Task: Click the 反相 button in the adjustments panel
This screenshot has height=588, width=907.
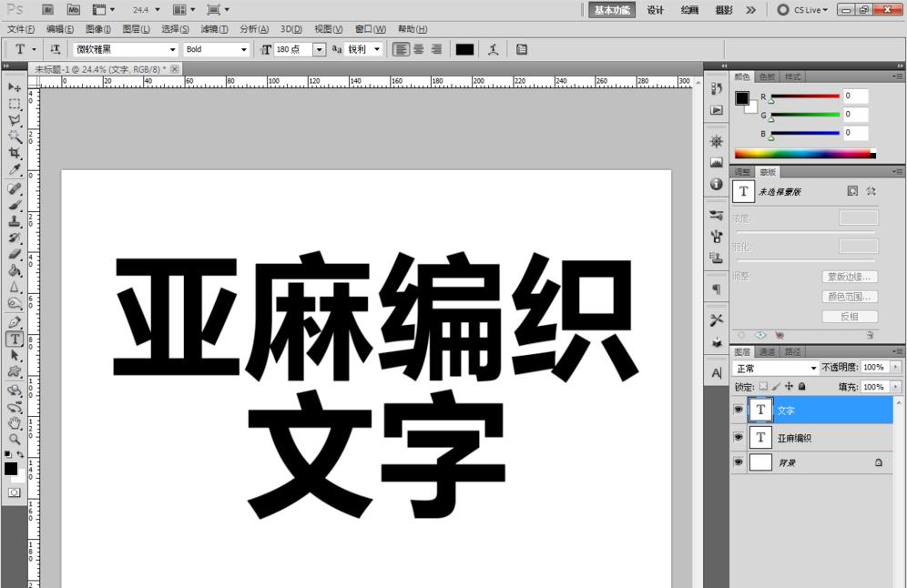Action: click(849, 316)
